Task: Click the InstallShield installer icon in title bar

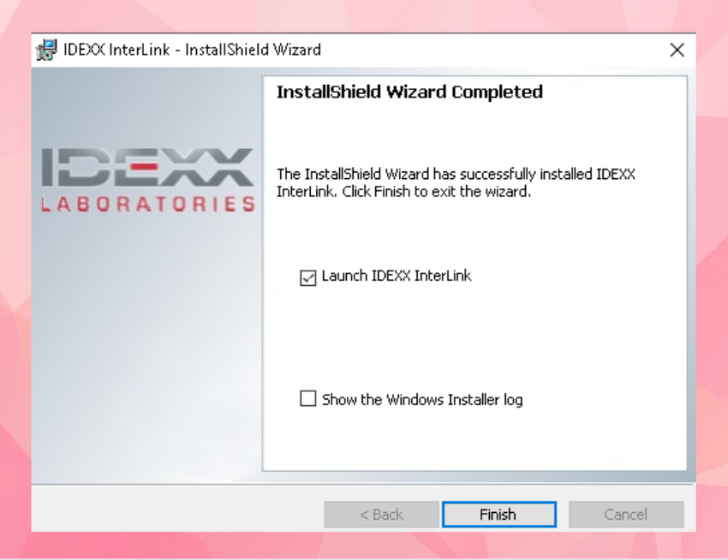Action: tap(46, 50)
